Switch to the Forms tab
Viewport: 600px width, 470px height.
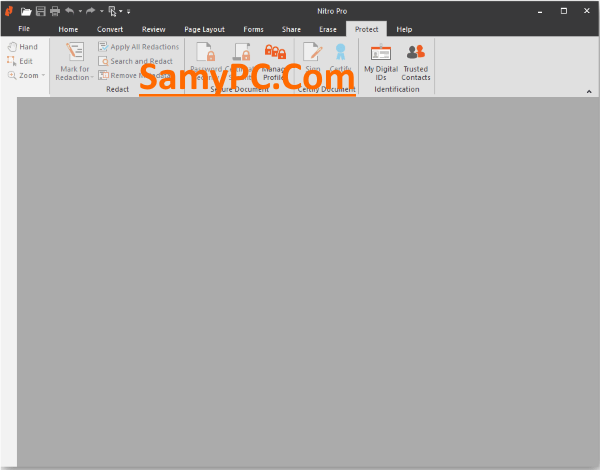point(253,29)
